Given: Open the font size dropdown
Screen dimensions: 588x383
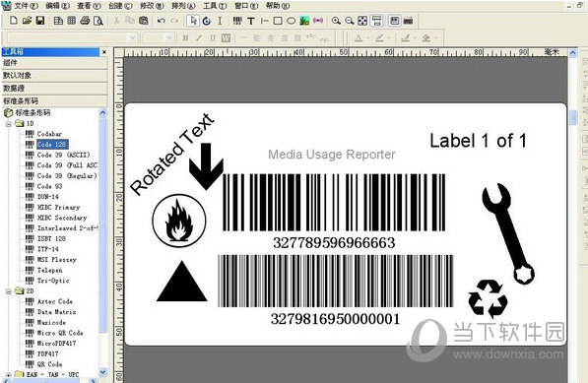Looking at the screenshot, I should point(168,37).
